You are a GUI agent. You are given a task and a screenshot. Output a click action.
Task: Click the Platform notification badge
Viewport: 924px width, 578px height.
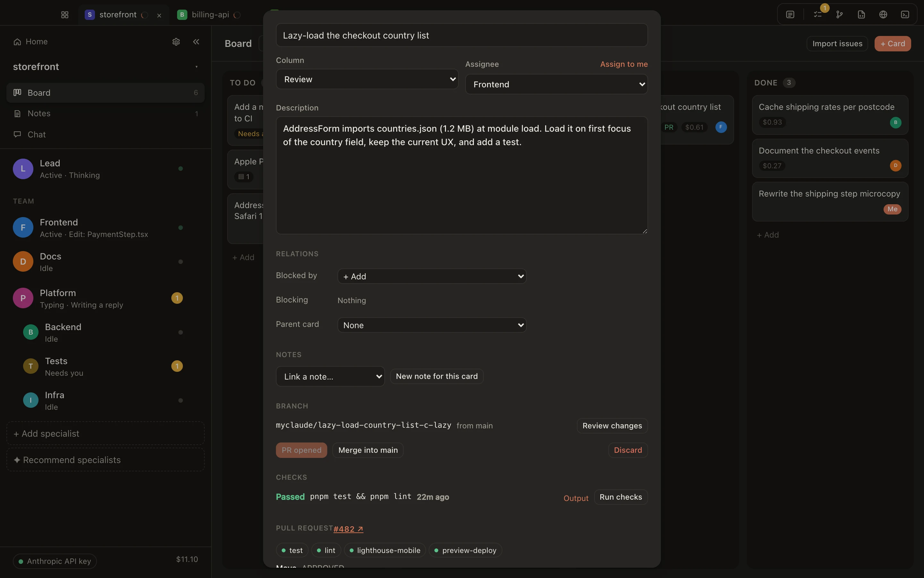coord(177,298)
